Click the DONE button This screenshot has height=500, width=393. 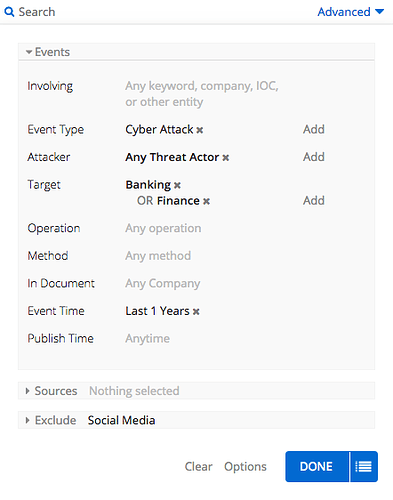317,466
